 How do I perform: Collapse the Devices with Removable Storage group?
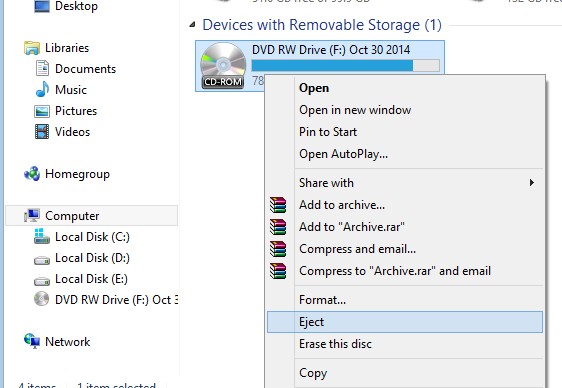[192, 25]
